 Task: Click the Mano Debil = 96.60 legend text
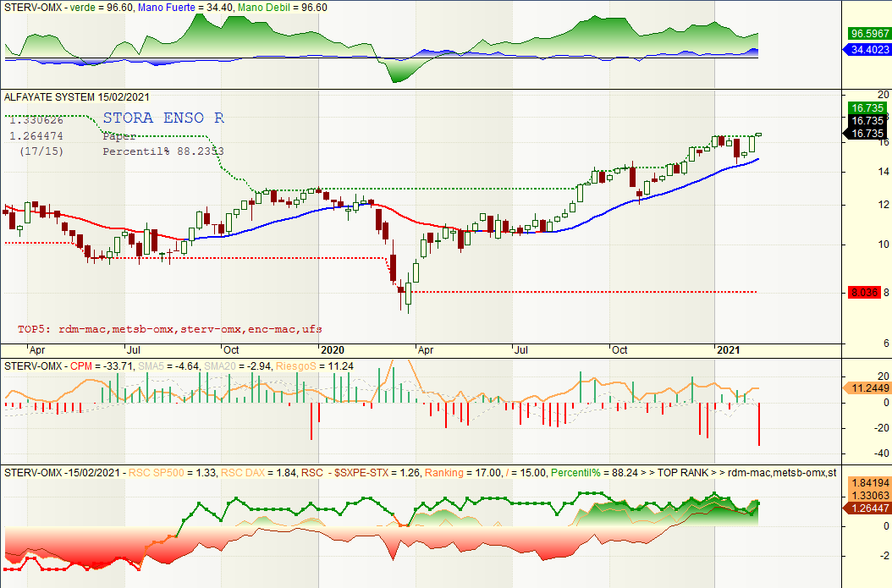pyautogui.click(x=282, y=8)
